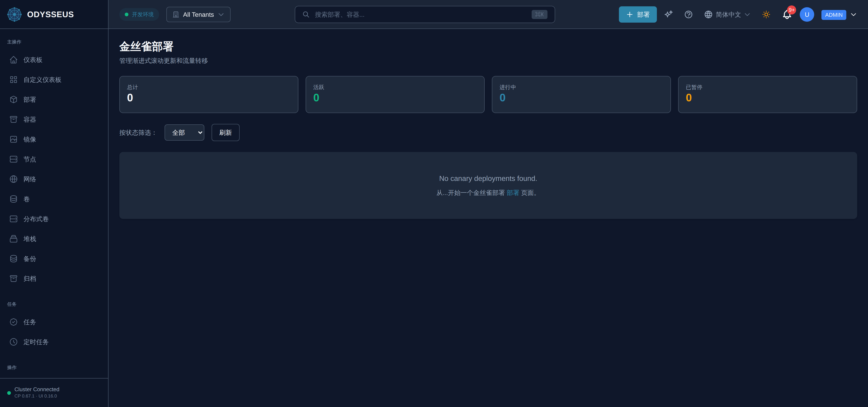The image size is (868, 407).
Task: Follow the 部署 link in empty state
Action: click(512, 193)
